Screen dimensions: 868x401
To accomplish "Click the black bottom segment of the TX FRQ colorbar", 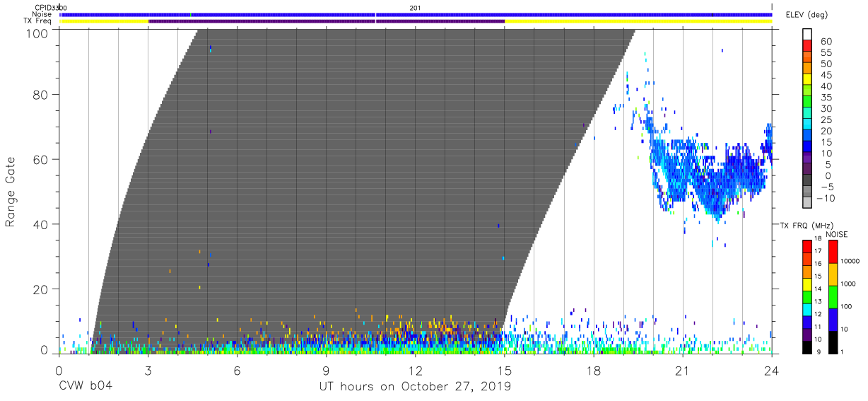I will point(807,346).
